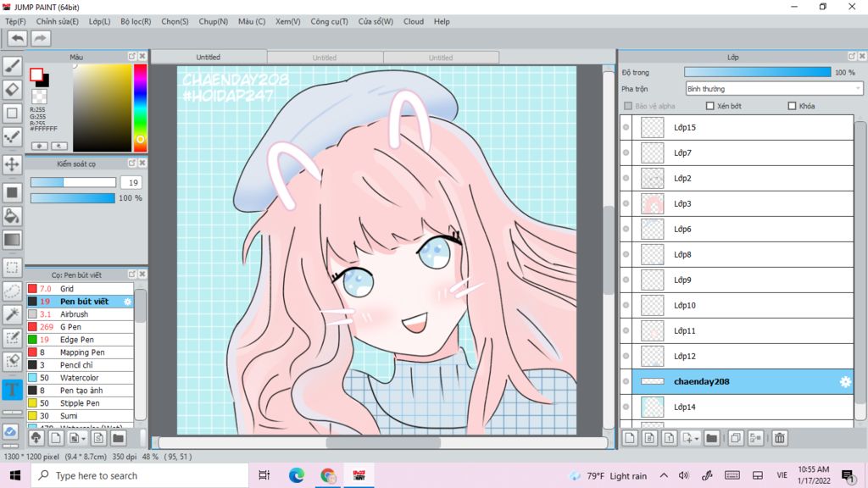Delete layer with trash icon
The width and height of the screenshot is (868, 488).
coord(780,438)
